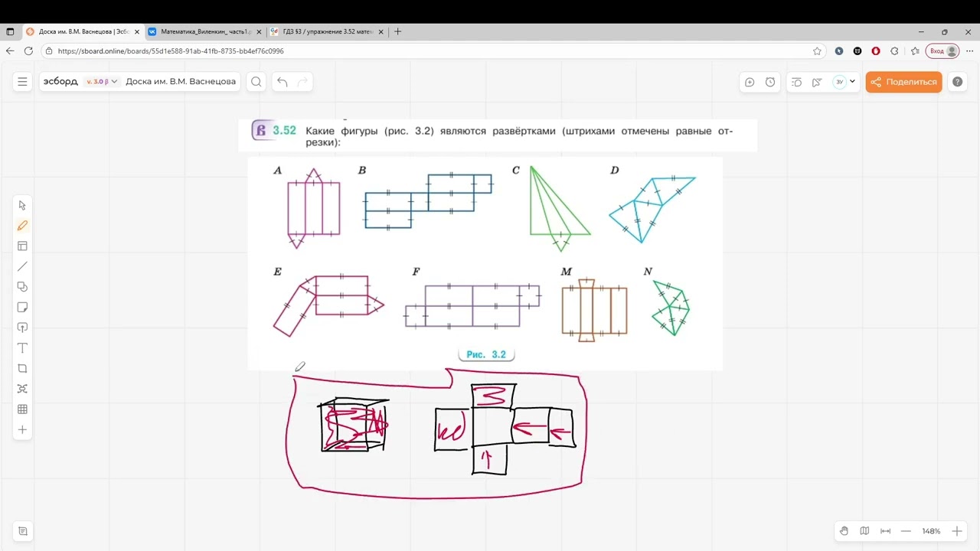Viewport: 980px width, 551px height.
Task: Switch to the Доска им. В.М. Васнецова browser tab
Action: [x=83, y=31]
